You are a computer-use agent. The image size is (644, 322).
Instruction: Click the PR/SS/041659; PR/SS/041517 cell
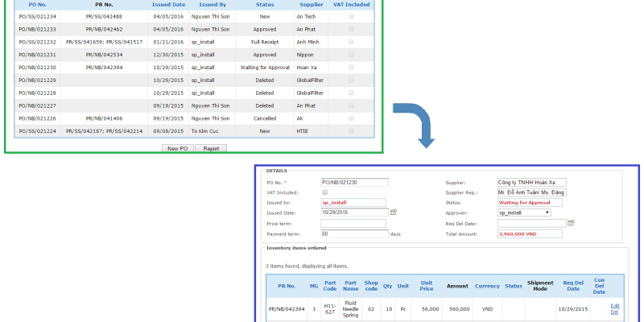[105, 42]
